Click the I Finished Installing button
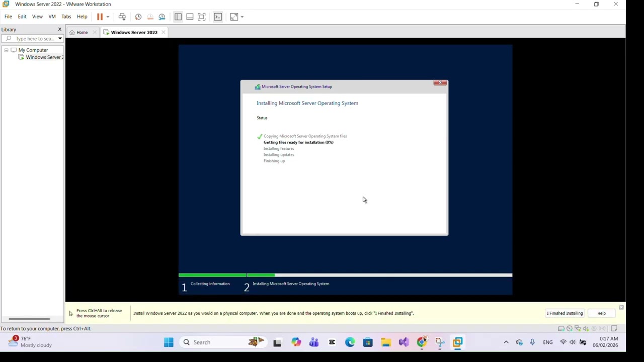The height and width of the screenshot is (362, 644). (565, 313)
